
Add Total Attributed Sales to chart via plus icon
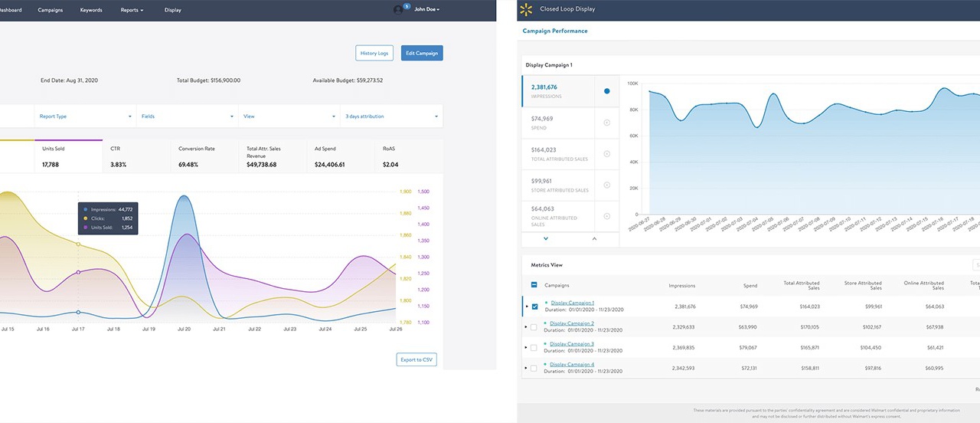(607, 154)
